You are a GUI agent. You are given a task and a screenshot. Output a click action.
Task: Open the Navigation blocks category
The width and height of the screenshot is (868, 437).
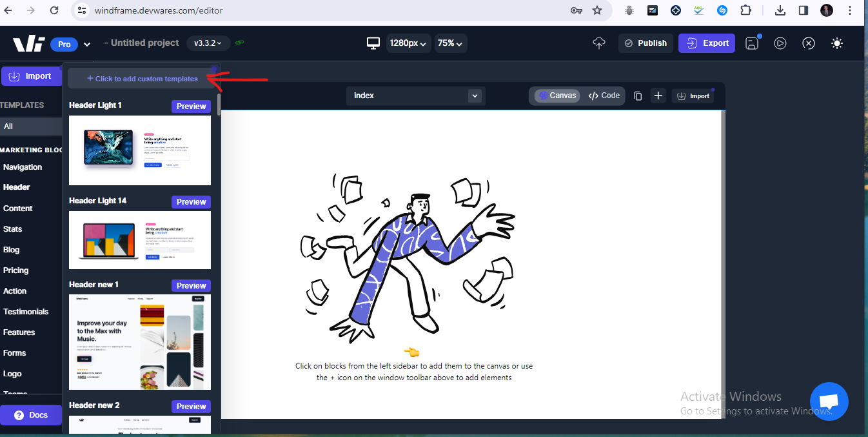[23, 167]
